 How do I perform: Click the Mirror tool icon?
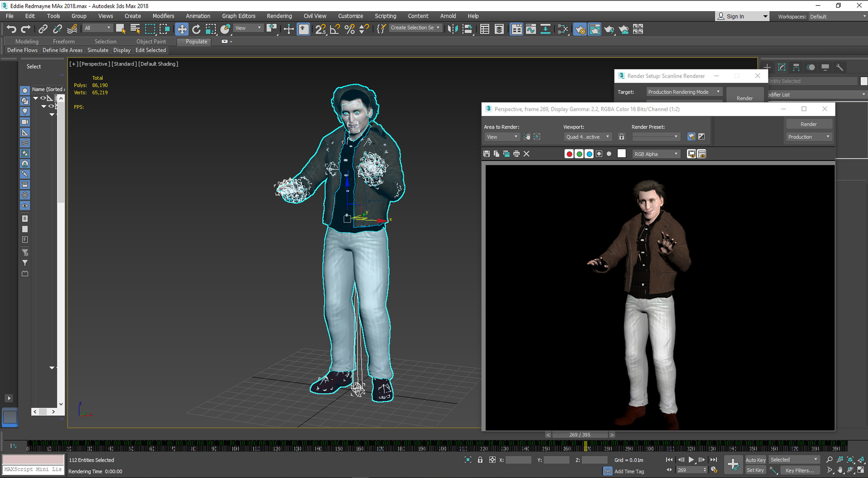click(453, 29)
